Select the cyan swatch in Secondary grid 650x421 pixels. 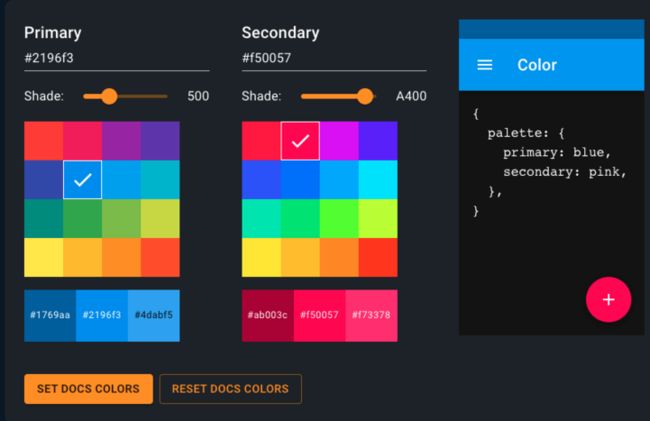[378, 180]
